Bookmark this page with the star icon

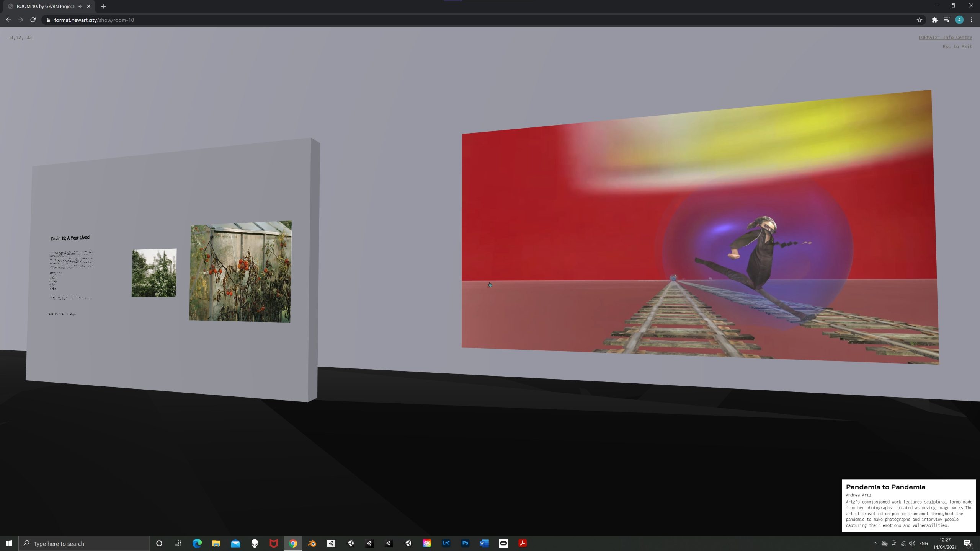point(920,20)
